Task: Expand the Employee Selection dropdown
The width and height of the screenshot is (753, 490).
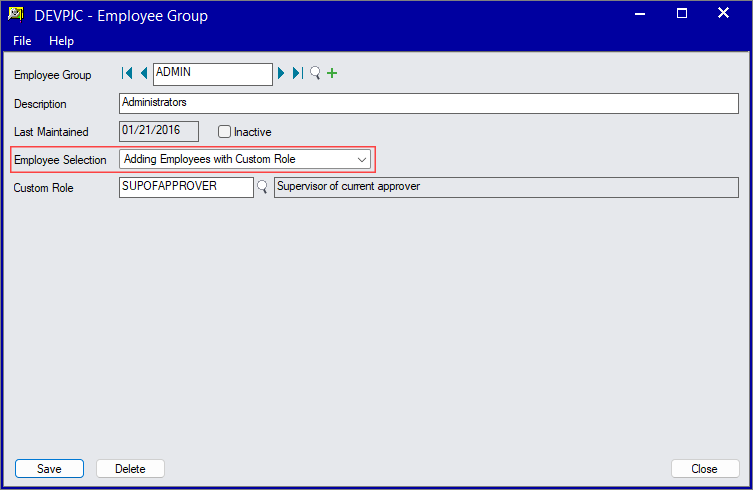Action: (362, 159)
